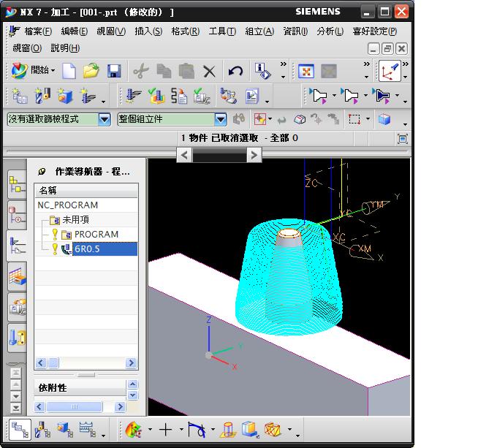Click the wireframe cube icon at bottom
Viewport: 497px width, 448px height.
pyautogui.click(x=273, y=430)
